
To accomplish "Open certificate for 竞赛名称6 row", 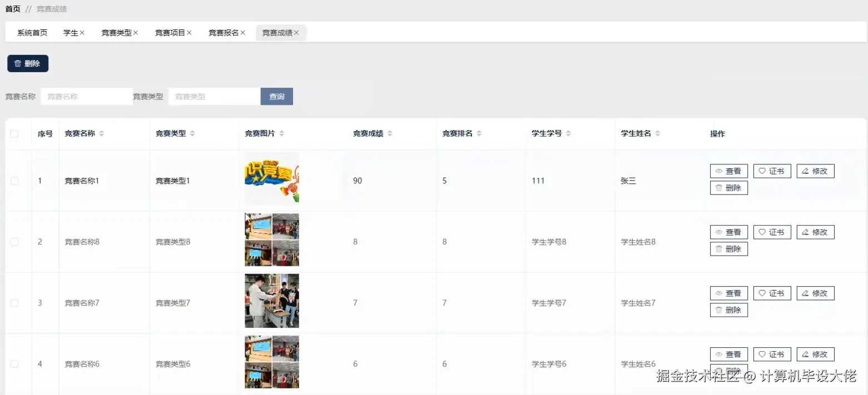I will pyautogui.click(x=772, y=354).
